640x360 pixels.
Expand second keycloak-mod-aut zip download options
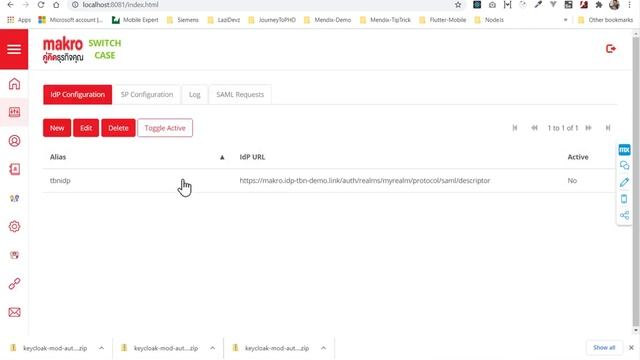(x=213, y=348)
